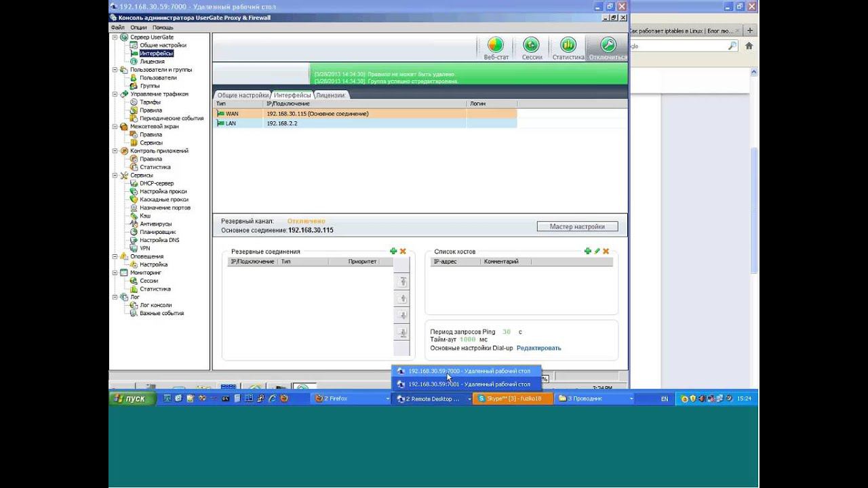This screenshot has width=868, height=488.
Task: Open Назначение портов in the tree
Action: tap(165, 207)
